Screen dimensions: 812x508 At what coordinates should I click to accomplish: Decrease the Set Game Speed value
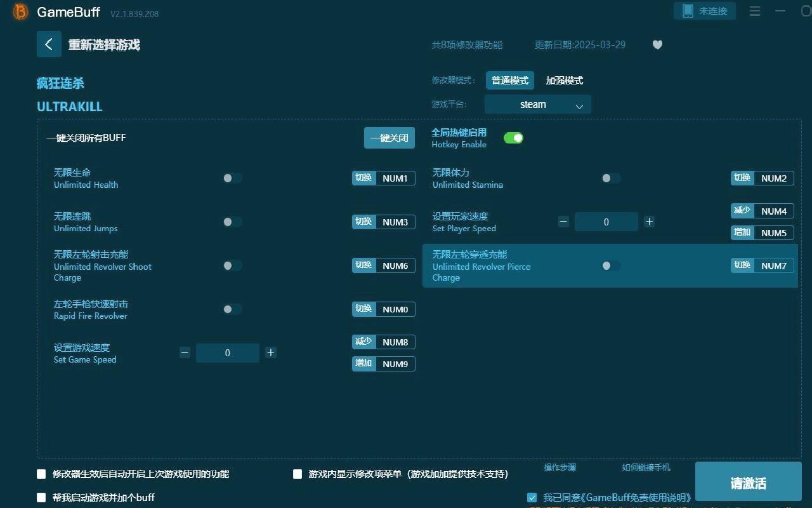(x=185, y=352)
